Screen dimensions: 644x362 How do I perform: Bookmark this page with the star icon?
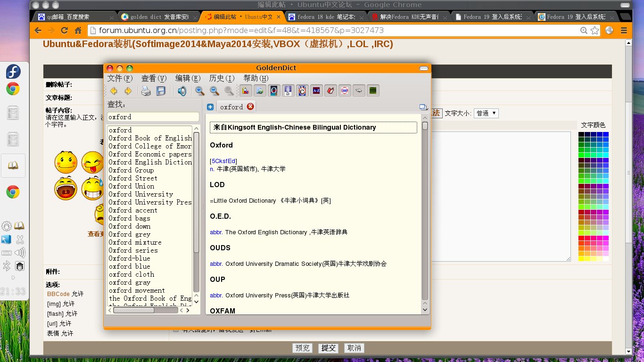594,30
